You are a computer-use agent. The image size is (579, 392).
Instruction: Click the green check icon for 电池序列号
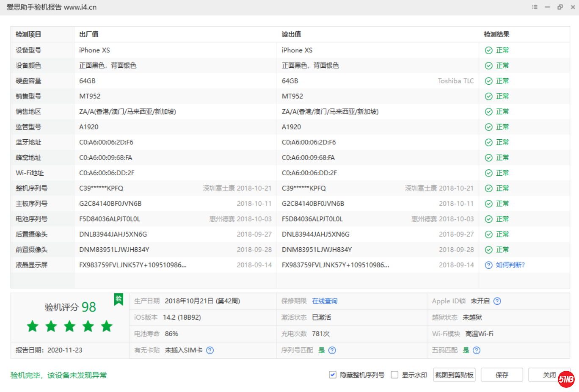pyautogui.click(x=488, y=219)
